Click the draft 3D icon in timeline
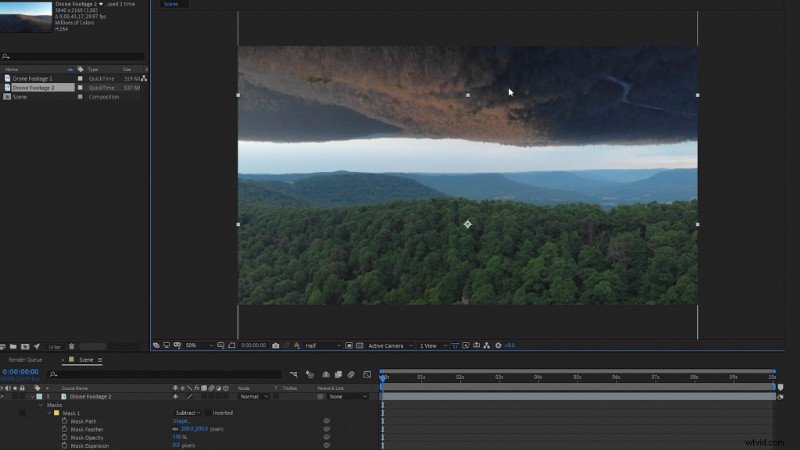800x450 pixels. (310, 374)
